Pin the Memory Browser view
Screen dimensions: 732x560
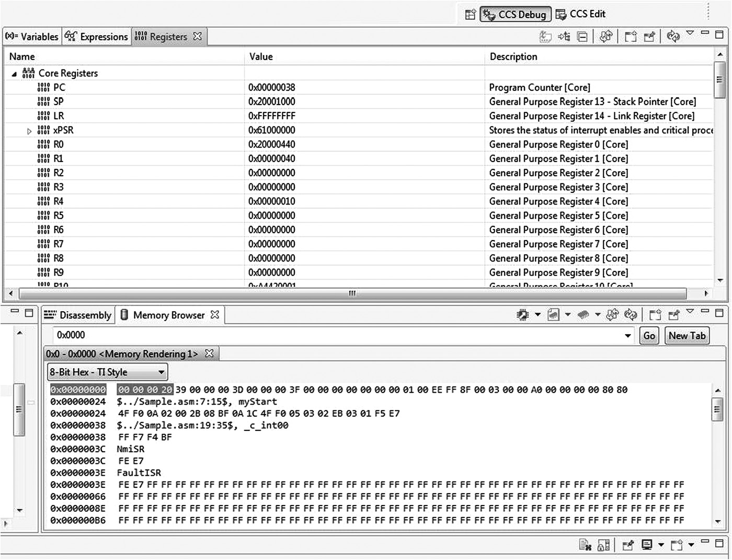coord(674,314)
